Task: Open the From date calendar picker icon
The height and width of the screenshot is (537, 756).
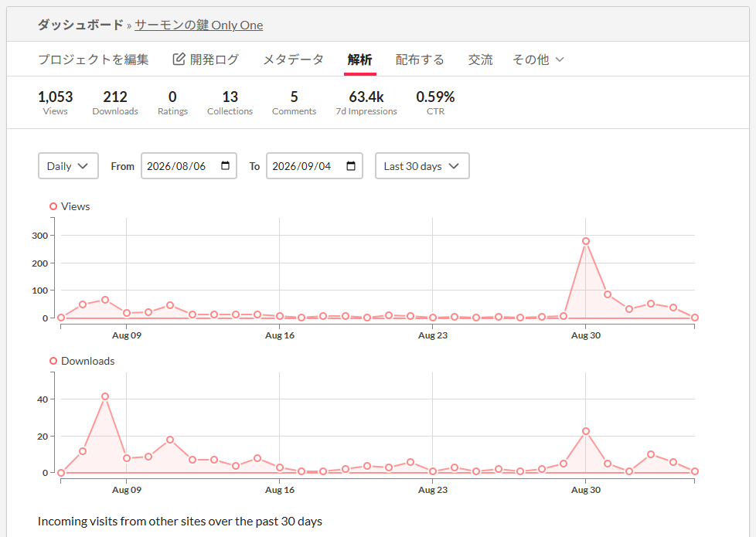Action: 225,165
